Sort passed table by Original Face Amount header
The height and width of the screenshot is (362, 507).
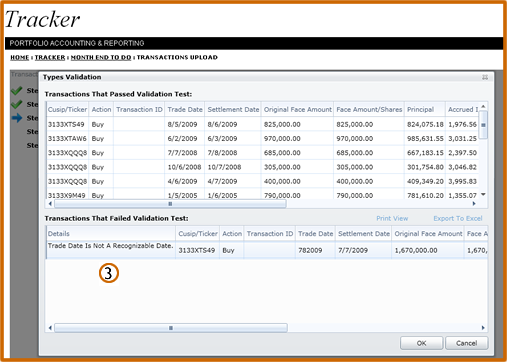pos(298,109)
